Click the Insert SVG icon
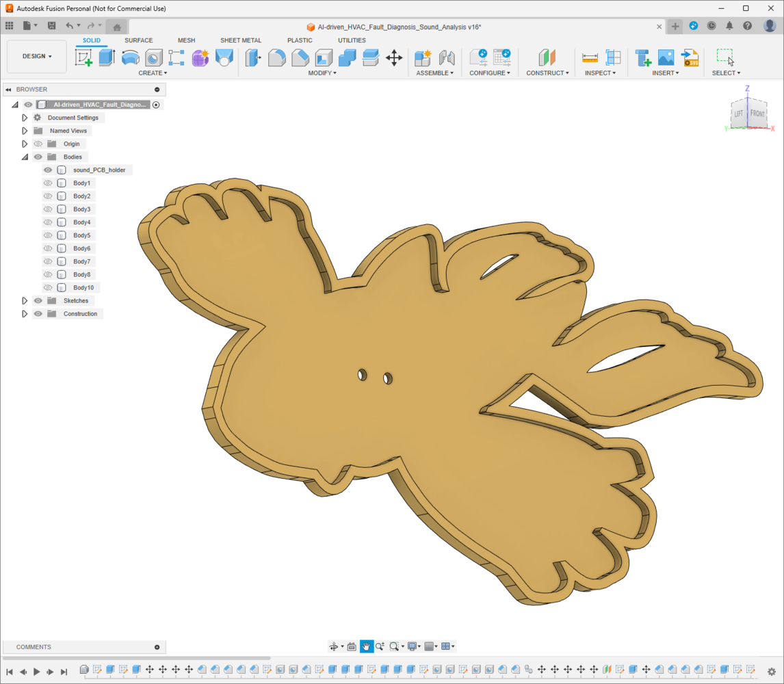Image resolution: width=784 pixels, height=684 pixels. 690,58
